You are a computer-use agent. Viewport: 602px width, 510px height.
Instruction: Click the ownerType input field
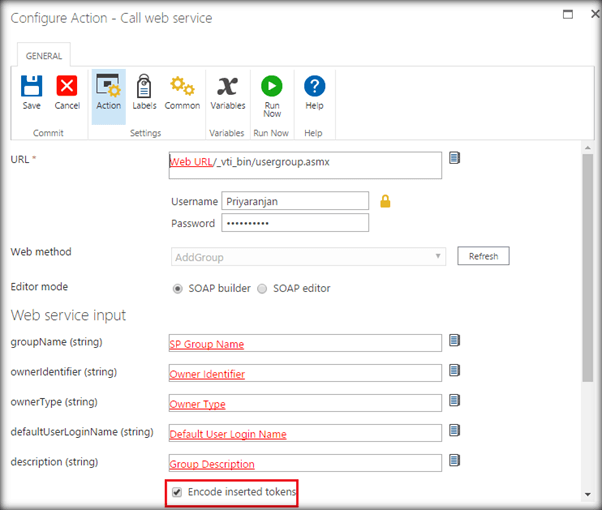click(305, 403)
